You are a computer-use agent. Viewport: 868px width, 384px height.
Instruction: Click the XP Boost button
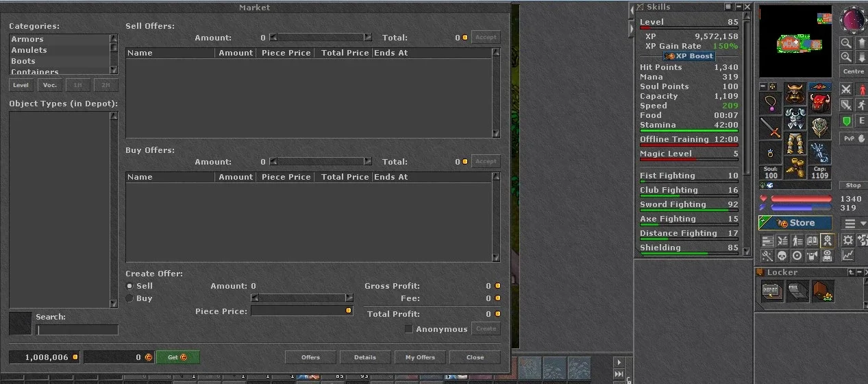691,56
